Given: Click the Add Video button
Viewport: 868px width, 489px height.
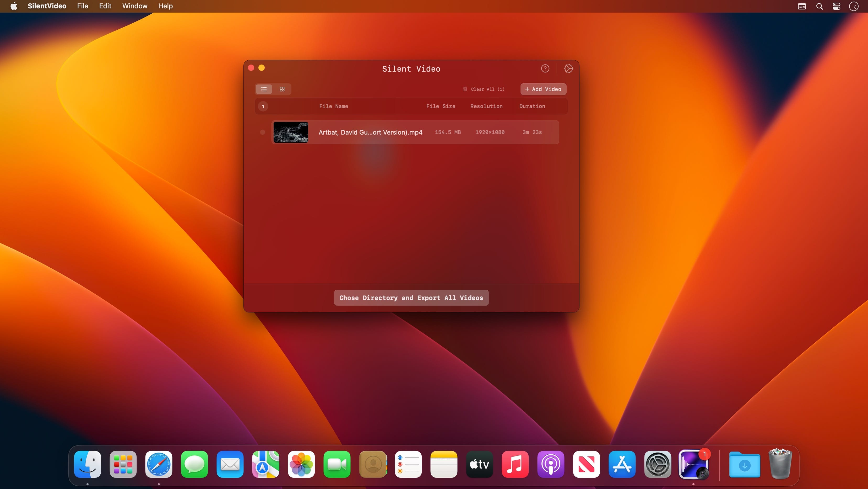Looking at the screenshot, I should (543, 89).
